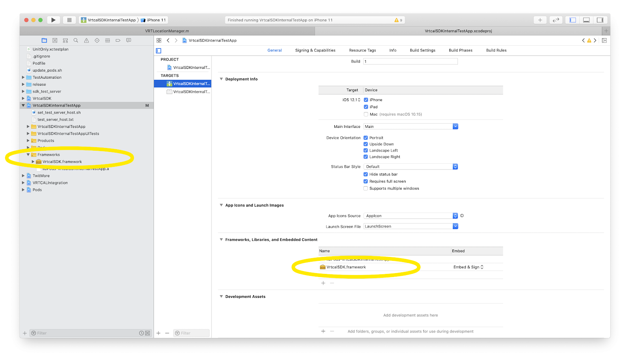
Task: Stop the running scheme
Action: (x=69, y=20)
